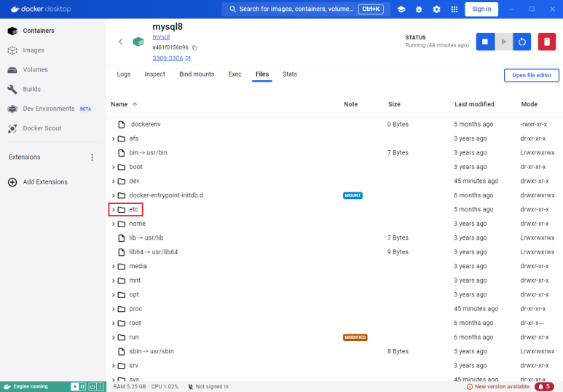Open Docker Scout in sidebar
563x392 pixels.
pyautogui.click(x=42, y=128)
